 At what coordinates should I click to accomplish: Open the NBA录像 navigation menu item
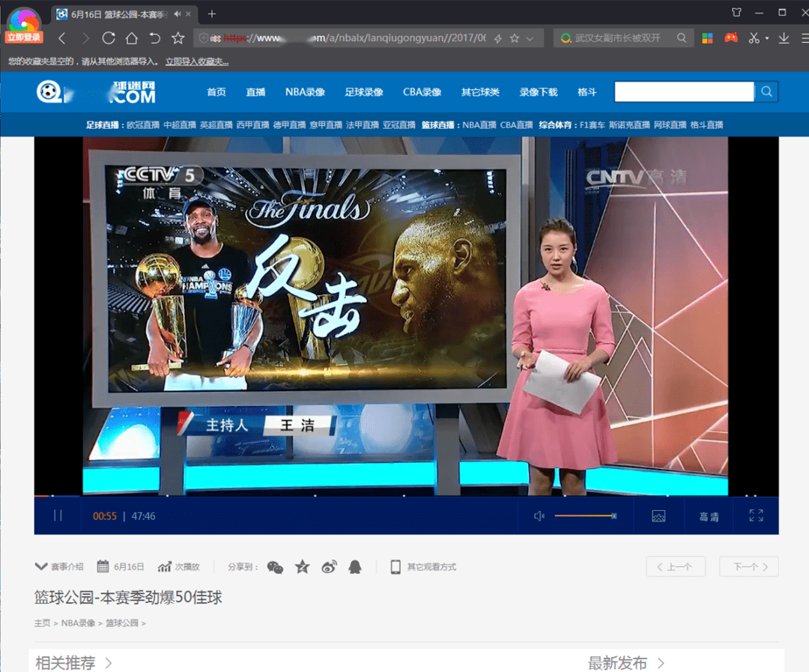click(305, 92)
